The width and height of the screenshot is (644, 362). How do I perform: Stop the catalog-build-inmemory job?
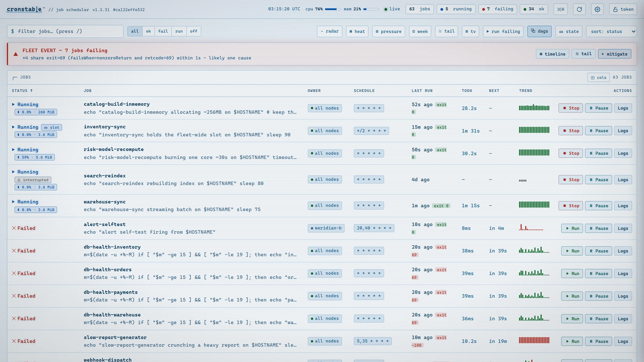click(571, 108)
